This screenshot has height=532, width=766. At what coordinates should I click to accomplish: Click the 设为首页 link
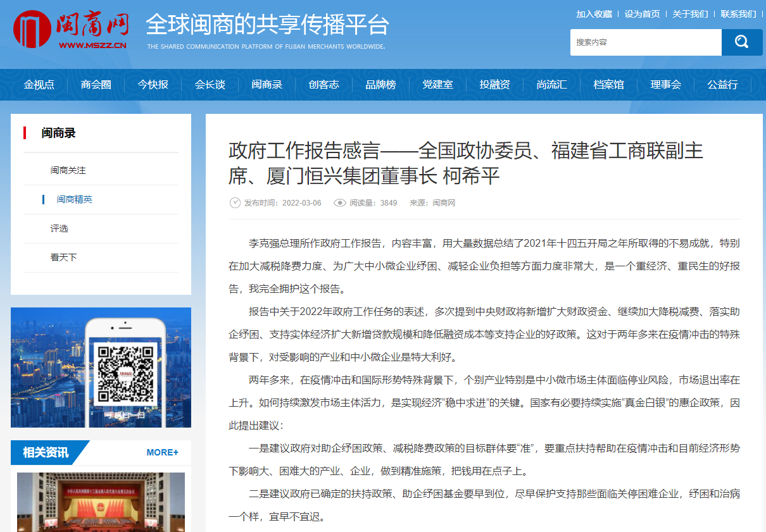[642, 14]
